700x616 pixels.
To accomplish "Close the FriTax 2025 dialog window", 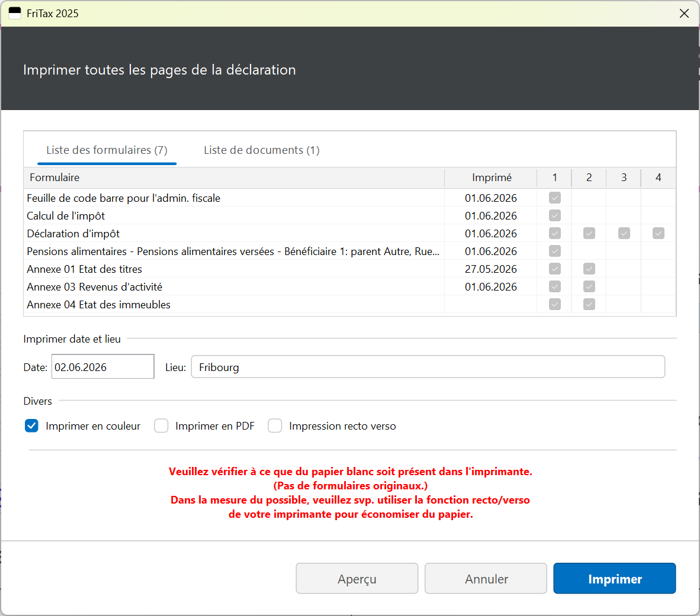I will (x=684, y=14).
